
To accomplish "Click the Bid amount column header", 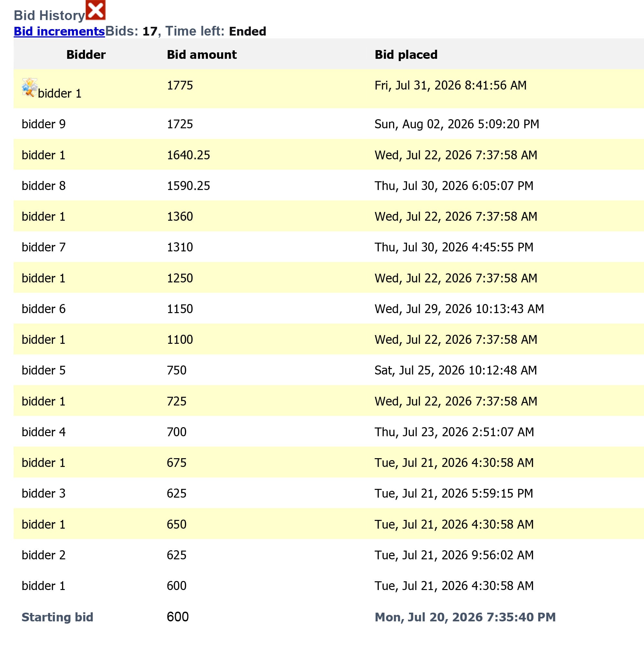I will [x=202, y=55].
